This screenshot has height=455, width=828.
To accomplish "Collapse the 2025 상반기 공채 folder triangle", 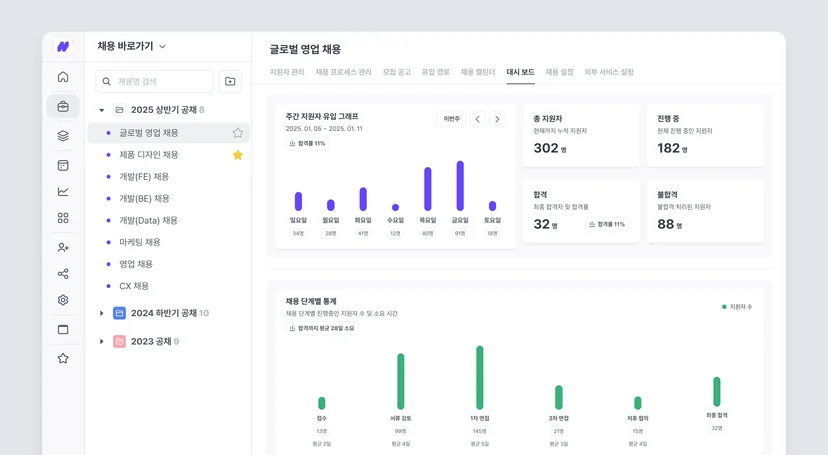I will (101, 110).
